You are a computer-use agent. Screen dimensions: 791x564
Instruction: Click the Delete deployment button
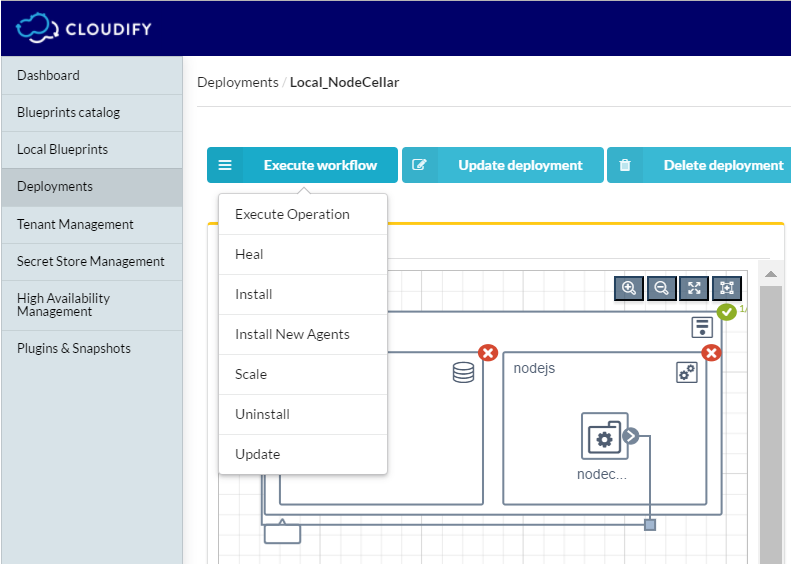699,165
